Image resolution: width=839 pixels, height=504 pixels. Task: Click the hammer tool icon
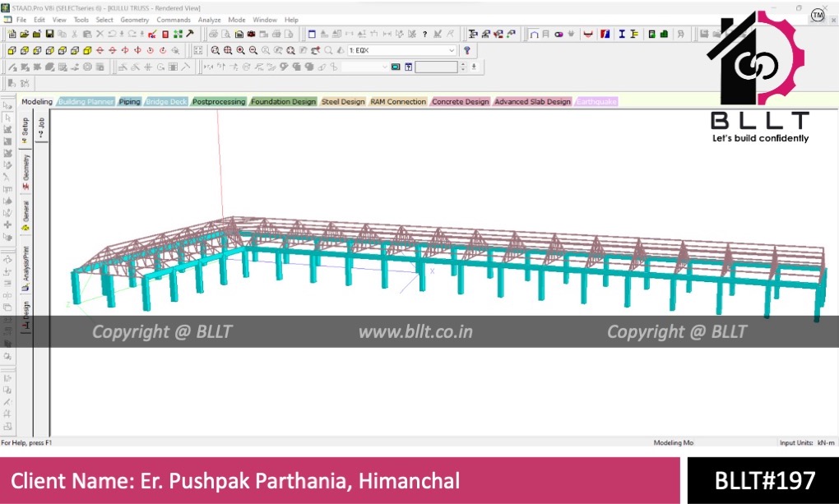[x=189, y=33]
